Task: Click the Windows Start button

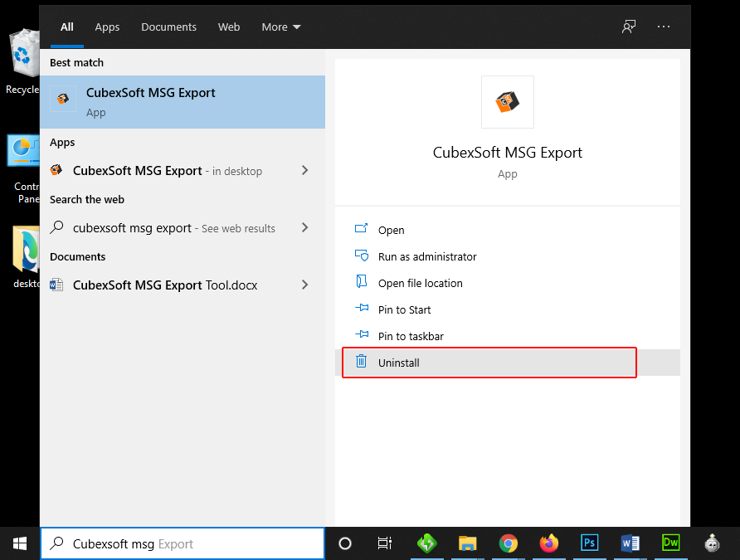Action: coord(20,543)
